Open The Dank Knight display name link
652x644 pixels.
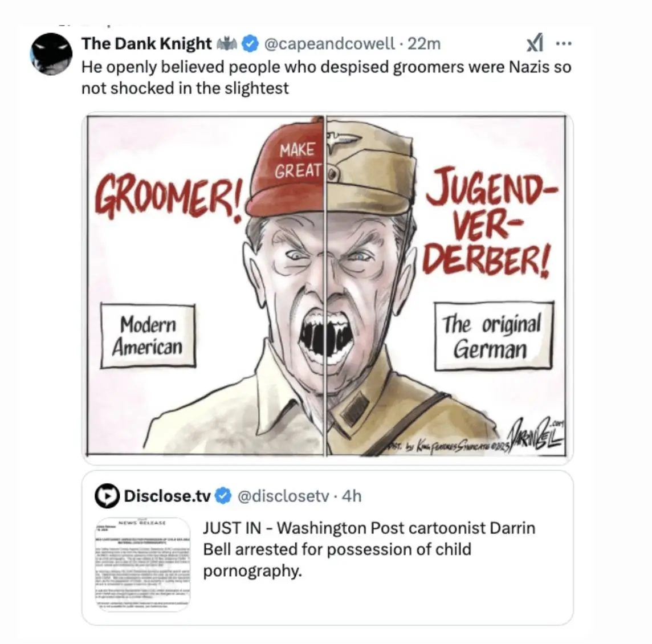click(146, 43)
